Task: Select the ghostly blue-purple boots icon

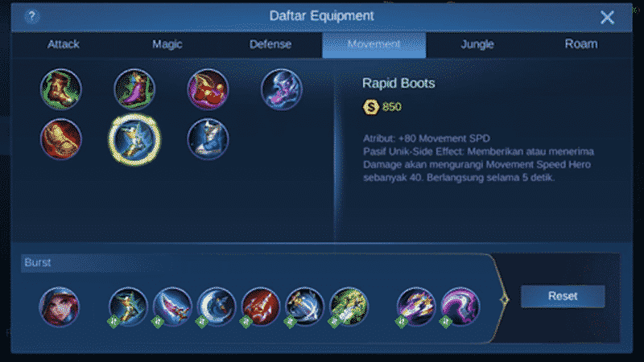Action: click(281, 89)
